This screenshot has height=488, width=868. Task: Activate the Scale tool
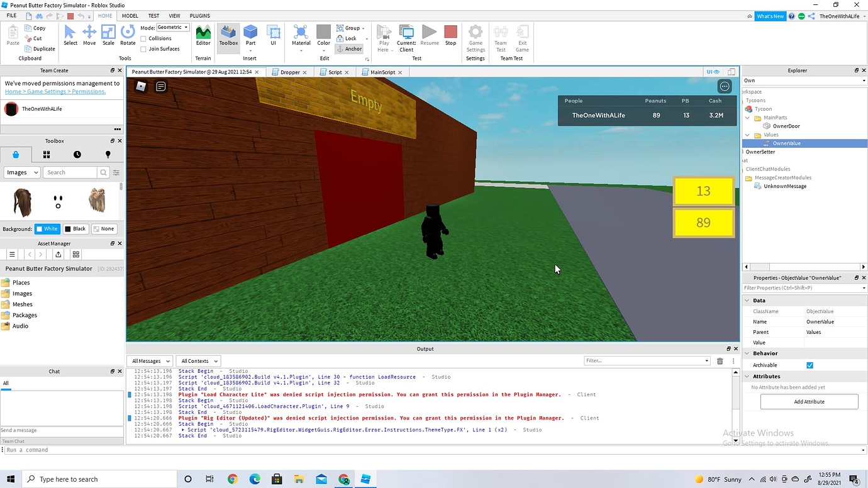[x=108, y=35]
